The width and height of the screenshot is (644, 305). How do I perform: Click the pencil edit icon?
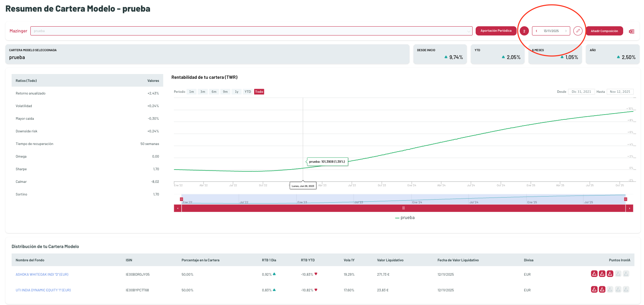(x=578, y=31)
